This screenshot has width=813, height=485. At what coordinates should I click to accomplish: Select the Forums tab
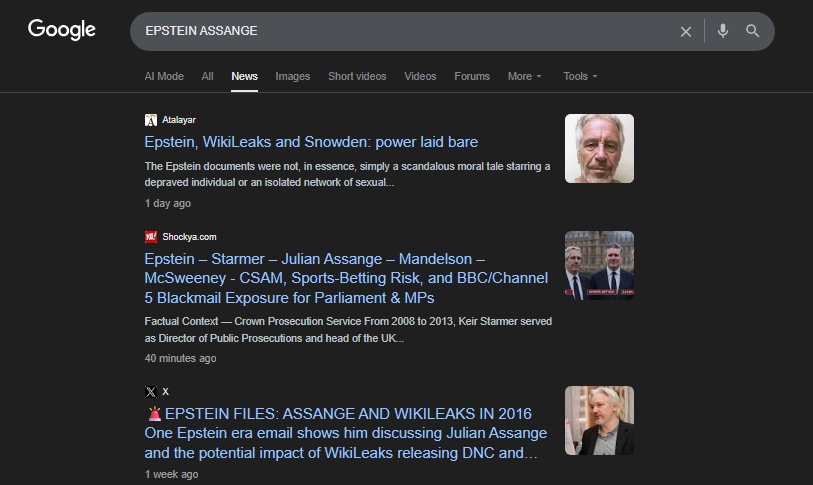coord(472,76)
